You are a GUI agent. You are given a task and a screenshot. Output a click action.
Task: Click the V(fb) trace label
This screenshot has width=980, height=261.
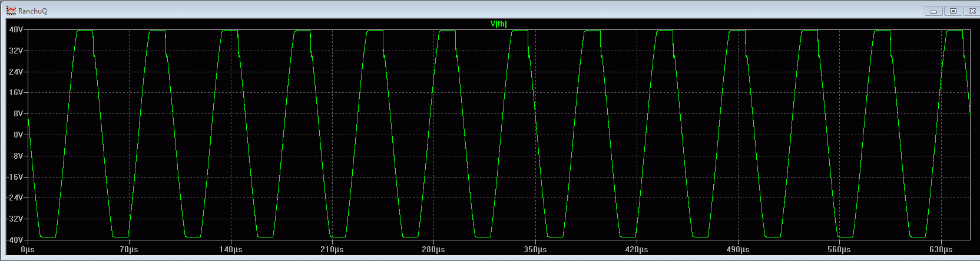(x=498, y=24)
